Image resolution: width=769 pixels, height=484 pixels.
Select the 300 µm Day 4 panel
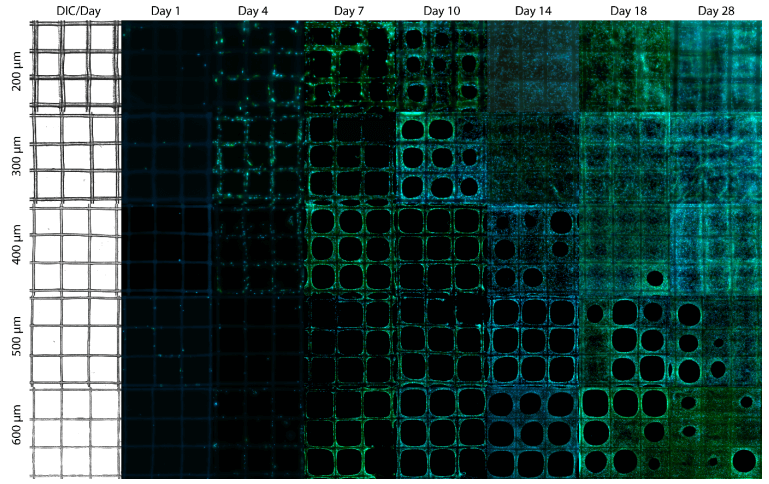[258, 158]
